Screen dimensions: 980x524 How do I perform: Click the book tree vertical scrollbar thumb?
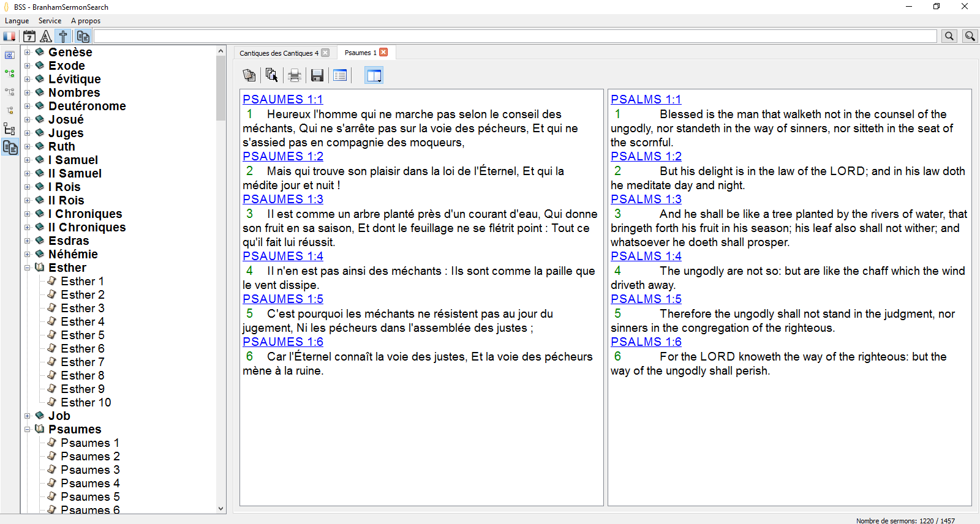click(x=221, y=88)
